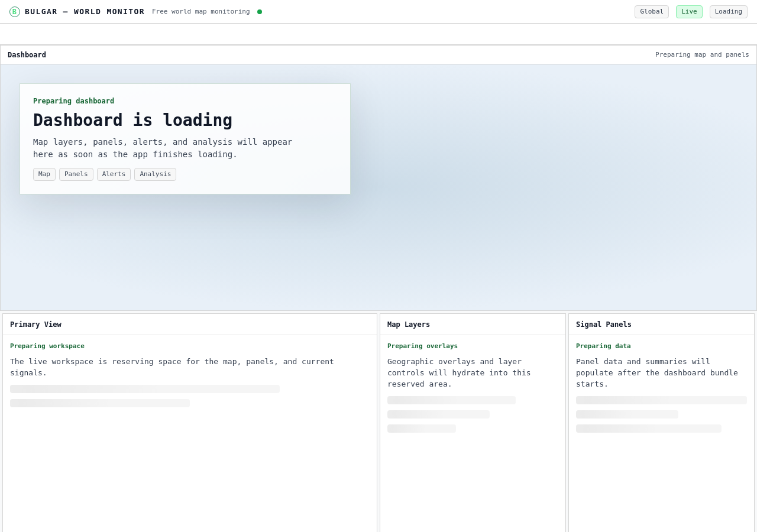Click the 'Preparing dashboard' label
The height and width of the screenshot is (532, 757).
click(74, 101)
